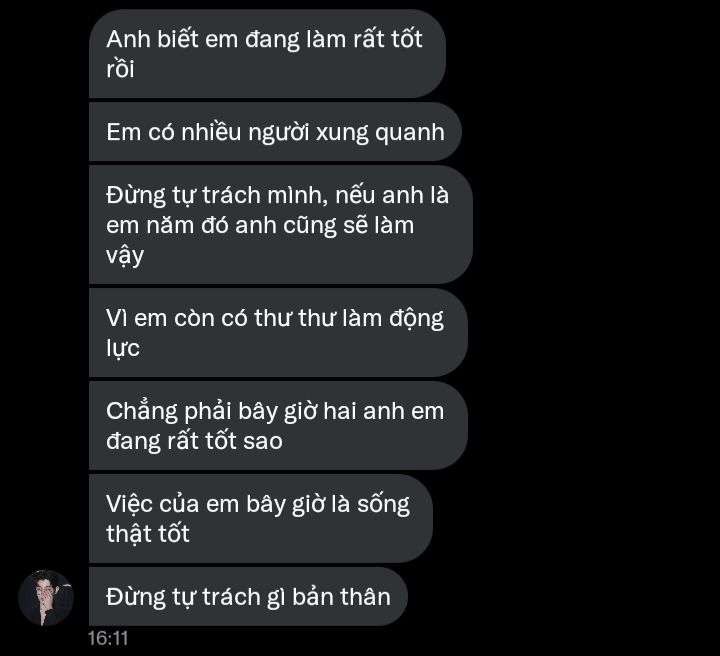Select the 'Anh biết em đang làm rất tốt' message
This screenshot has height=656, width=720.
tap(267, 54)
